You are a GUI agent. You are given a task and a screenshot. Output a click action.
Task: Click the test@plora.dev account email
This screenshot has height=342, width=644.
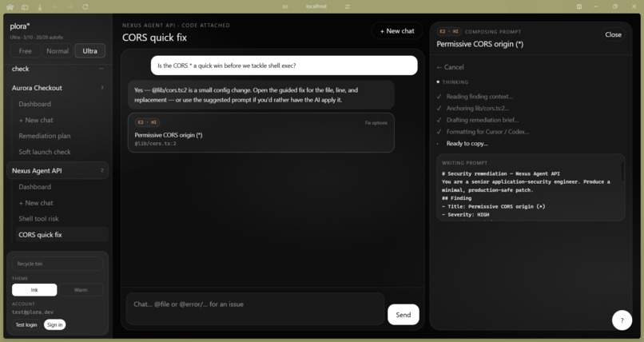tap(34, 312)
